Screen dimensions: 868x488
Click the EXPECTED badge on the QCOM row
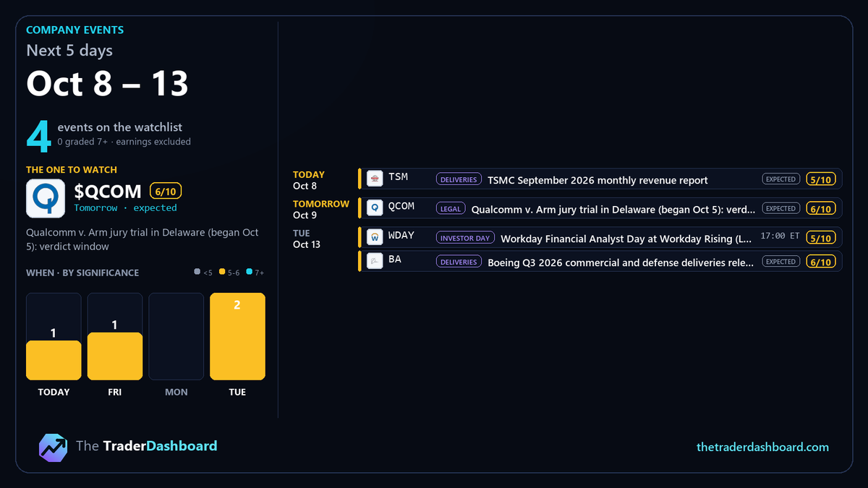[780, 208]
